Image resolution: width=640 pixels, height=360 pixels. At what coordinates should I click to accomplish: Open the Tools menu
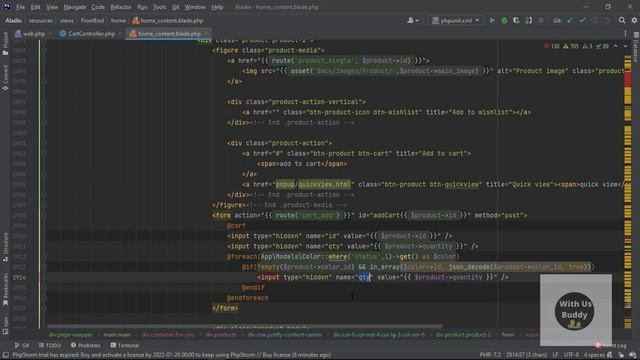pos(159,7)
